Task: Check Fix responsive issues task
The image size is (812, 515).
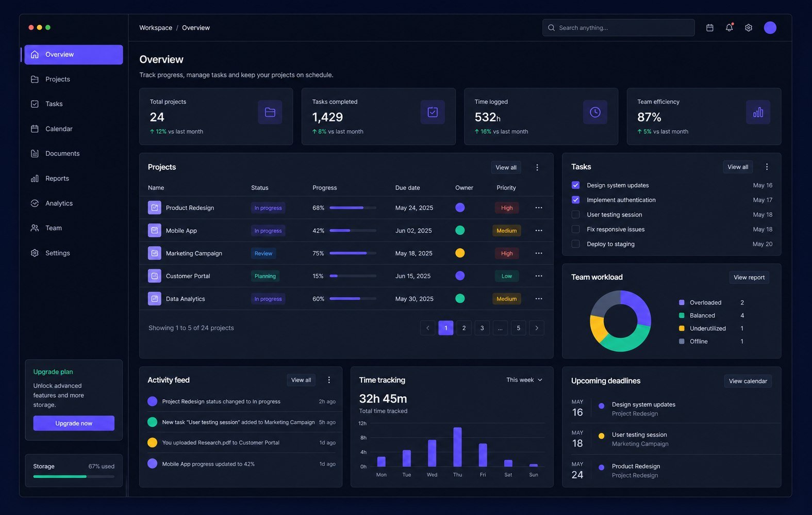Action: pos(576,229)
